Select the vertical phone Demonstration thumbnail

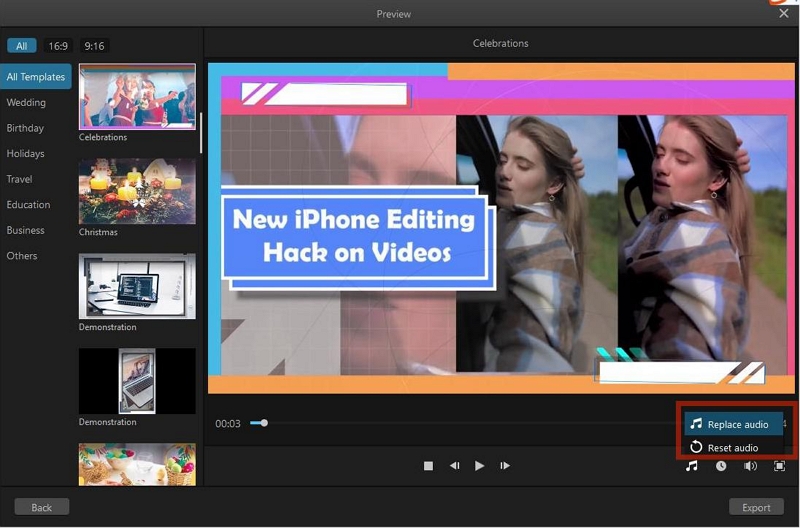click(137, 381)
